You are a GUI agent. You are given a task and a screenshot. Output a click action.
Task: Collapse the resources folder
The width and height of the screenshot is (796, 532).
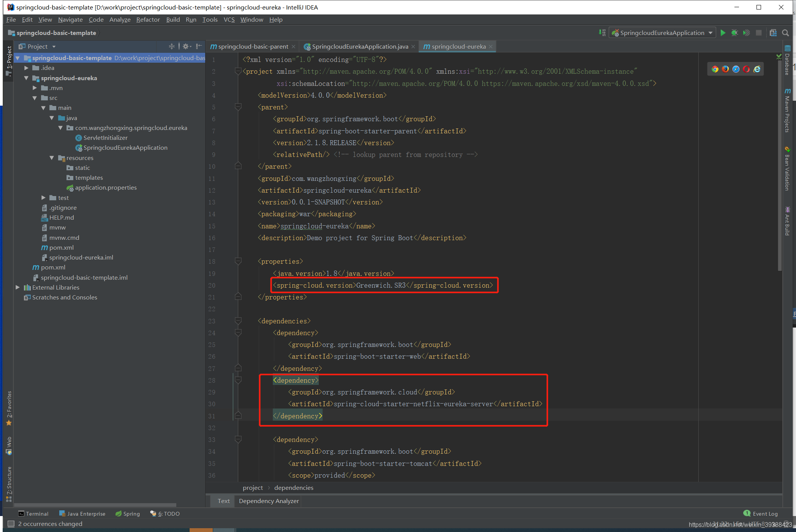pyautogui.click(x=52, y=158)
